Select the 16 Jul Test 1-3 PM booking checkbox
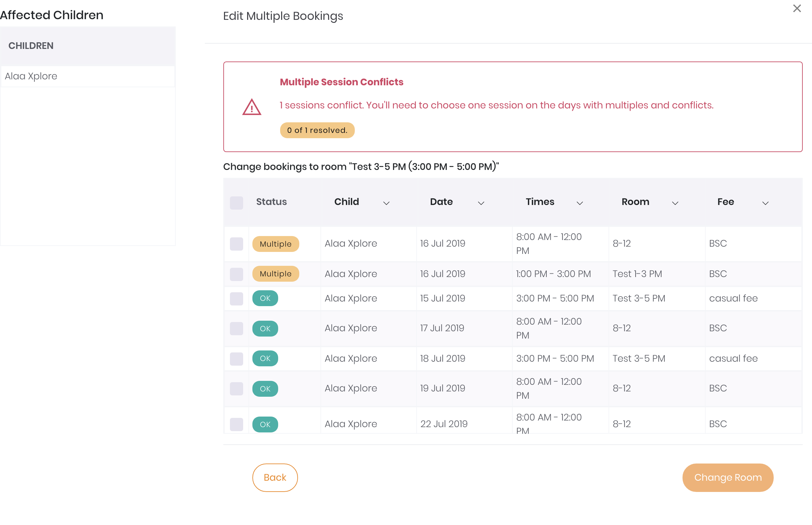 (237, 274)
